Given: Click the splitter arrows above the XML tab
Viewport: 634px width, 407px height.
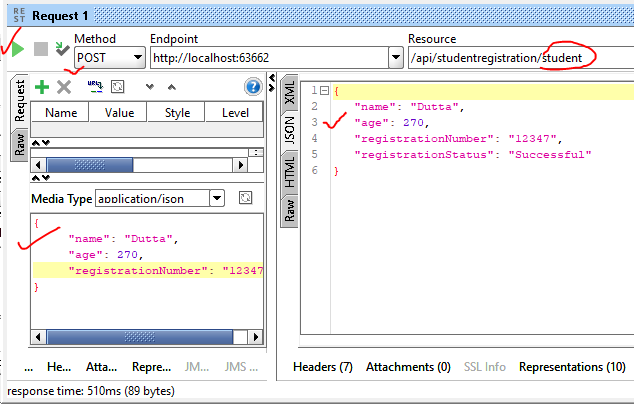Looking at the screenshot, I should click(x=272, y=82).
